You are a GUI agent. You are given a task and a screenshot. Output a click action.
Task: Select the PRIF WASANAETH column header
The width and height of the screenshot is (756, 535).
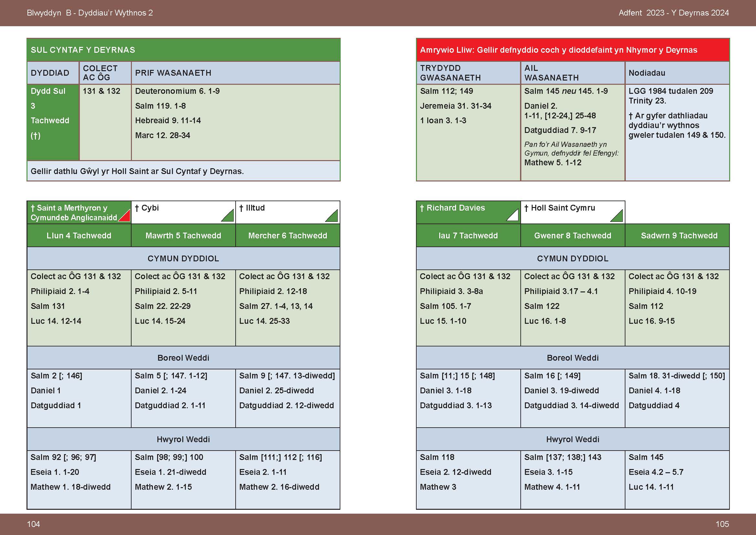pos(173,73)
